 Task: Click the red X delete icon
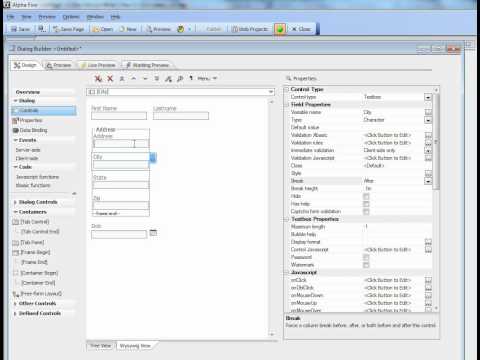110,79
